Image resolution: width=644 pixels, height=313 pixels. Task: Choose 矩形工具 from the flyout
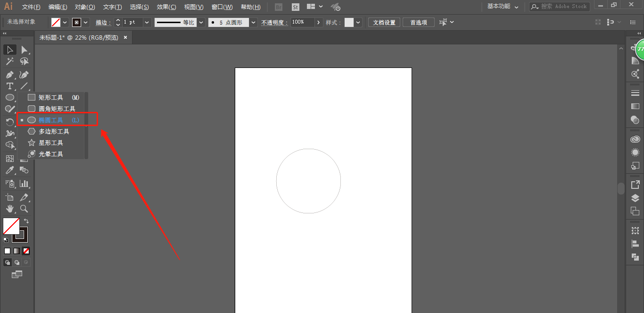53,97
